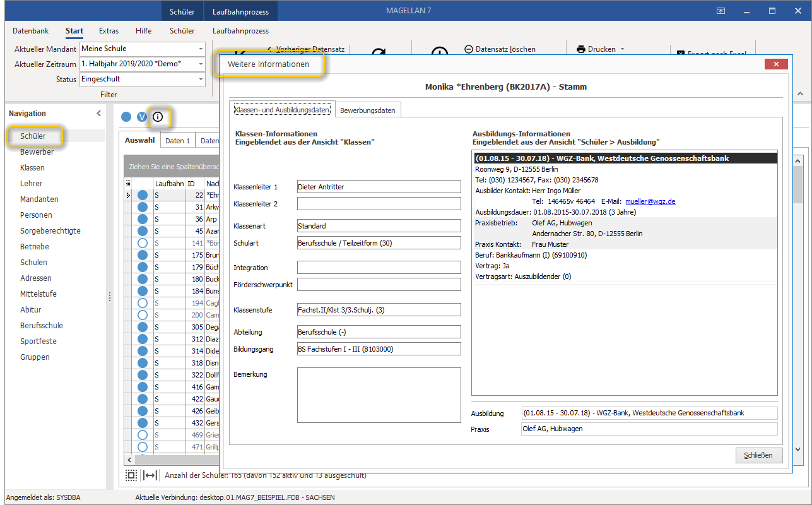Click the Datensatz löschen minus icon
This screenshot has height=505, width=812.
click(469, 49)
